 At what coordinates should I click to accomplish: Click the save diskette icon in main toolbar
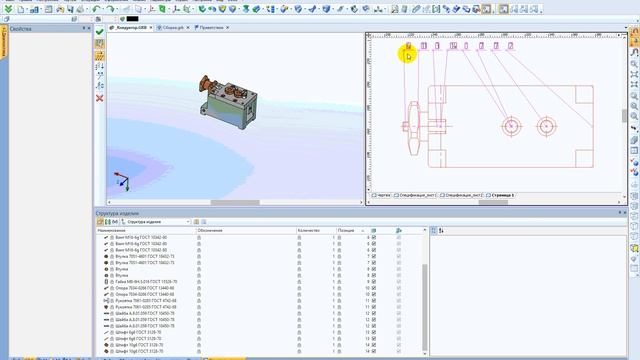pos(70,9)
